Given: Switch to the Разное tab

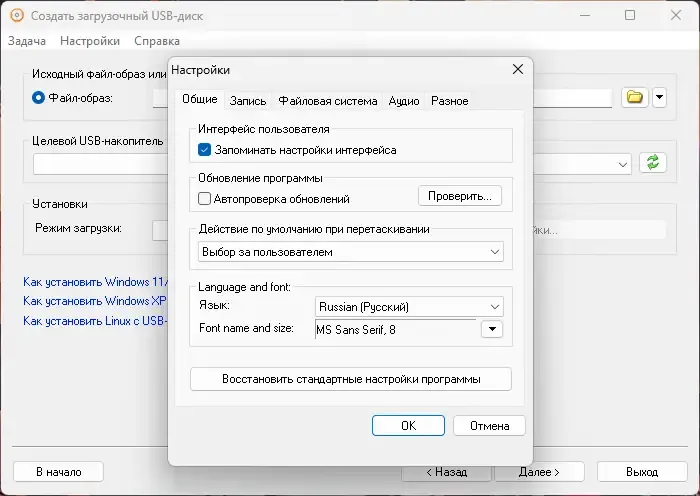Looking at the screenshot, I should click(x=450, y=101).
